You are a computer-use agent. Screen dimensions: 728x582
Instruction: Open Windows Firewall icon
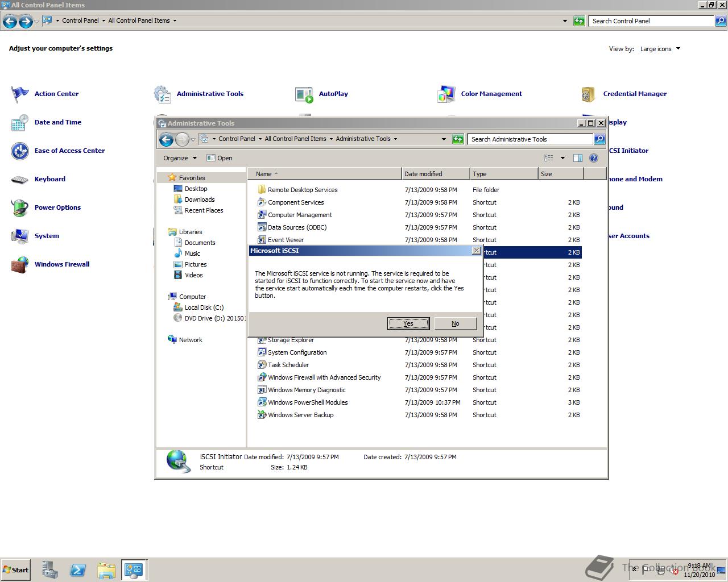point(20,264)
